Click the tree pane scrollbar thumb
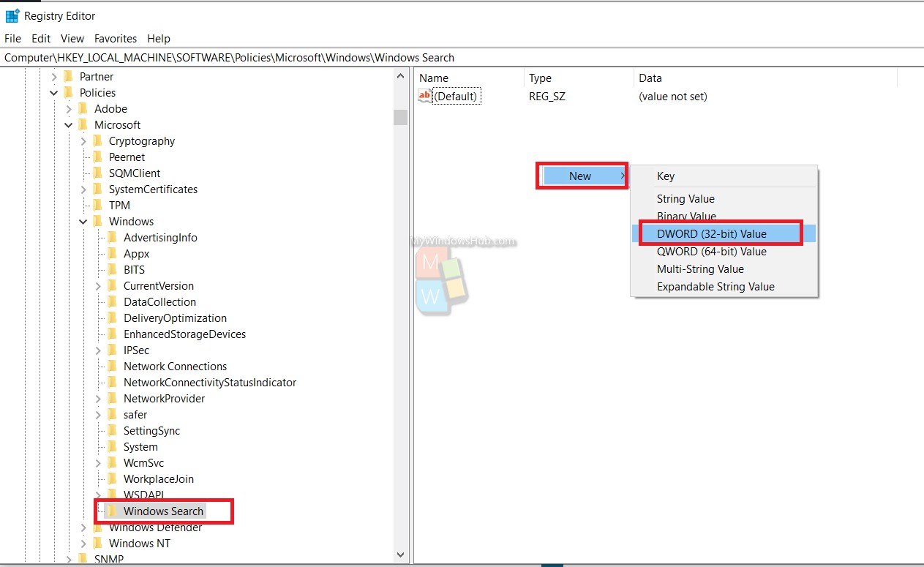924x567 pixels. point(400,117)
